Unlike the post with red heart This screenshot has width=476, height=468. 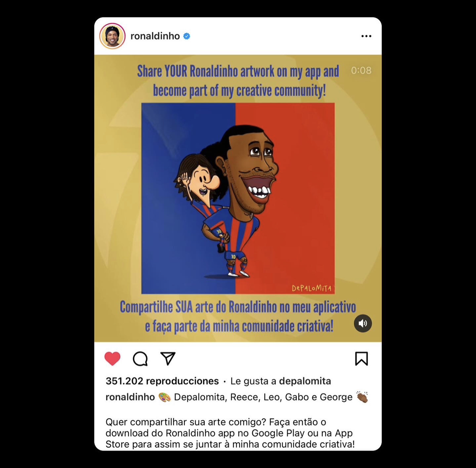tap(112, 359)
